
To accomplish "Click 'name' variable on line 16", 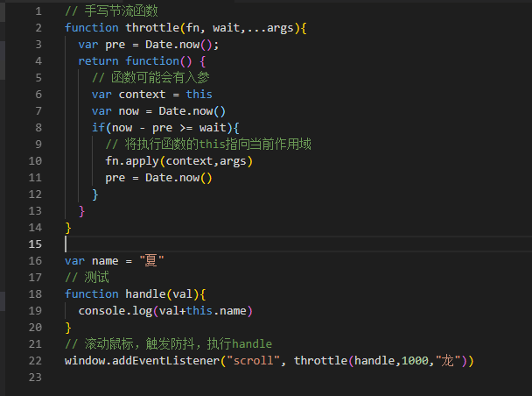I will 105,261.
